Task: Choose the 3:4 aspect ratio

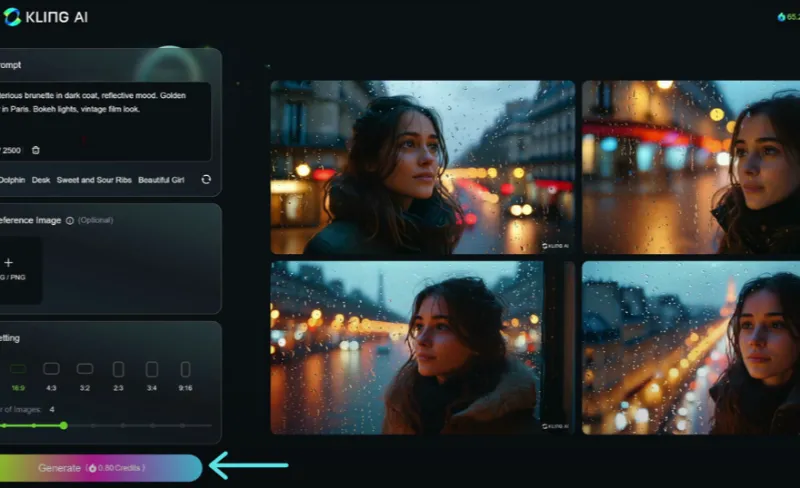Action: click(151, 370)
